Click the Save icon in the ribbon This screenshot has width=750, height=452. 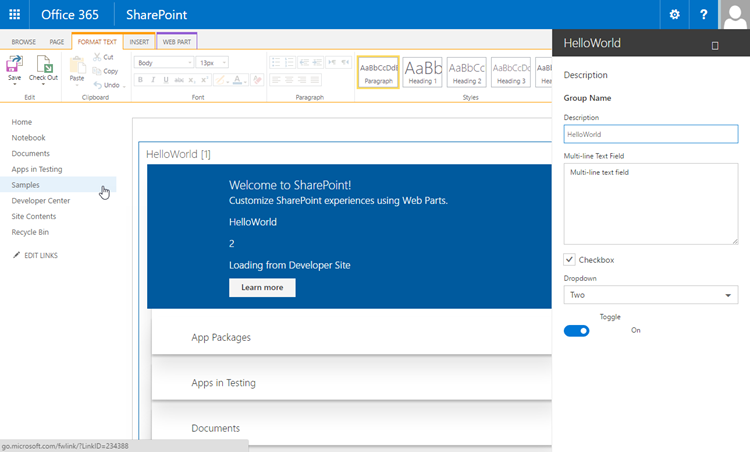pos(14,64)
